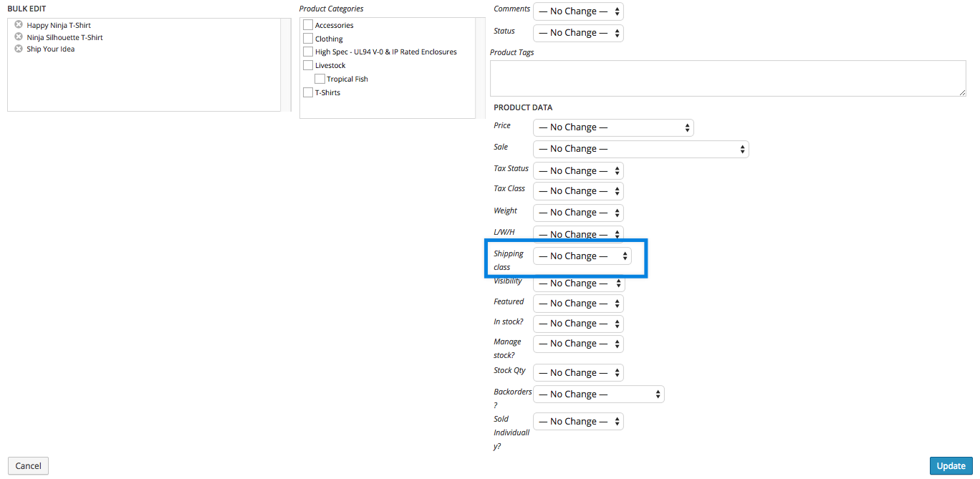Image resolution: width=980 pixels, height=479 pixels.
Task: Click the Update button
Action: click(x=951, y=465)
